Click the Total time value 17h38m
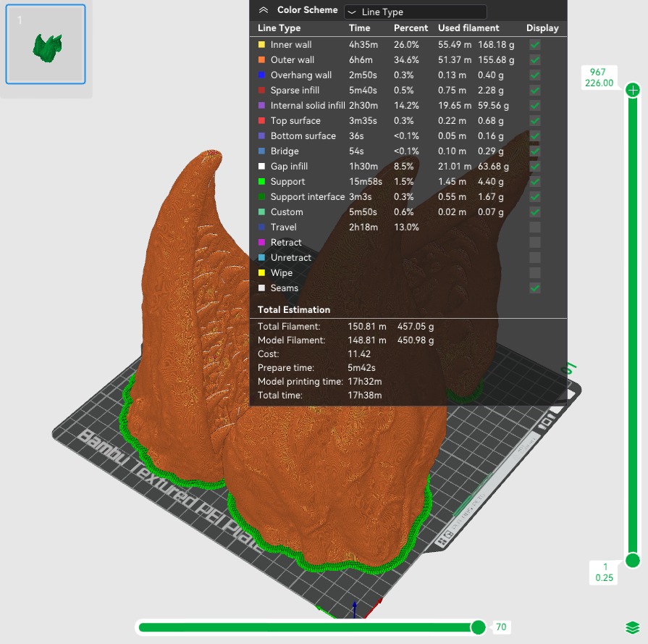This screenshot has width=648, height=644. pos(365,396)
